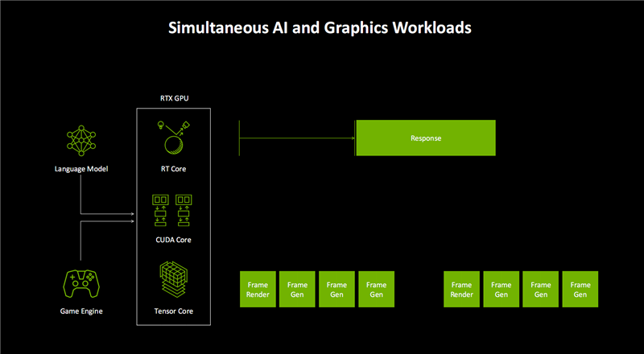Select the Frame Render block in the right group
Screen dimensions: 644x354
point(462,290)
